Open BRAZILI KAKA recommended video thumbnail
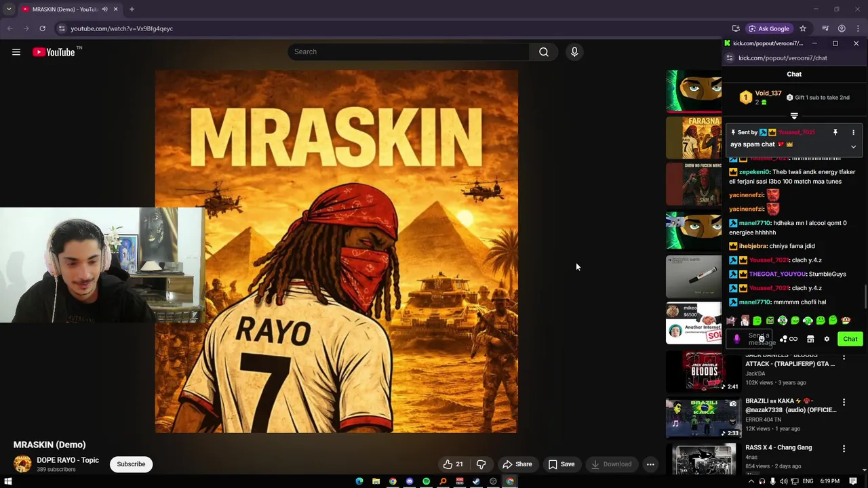868x488 pixels. click(x=703, y=418)
